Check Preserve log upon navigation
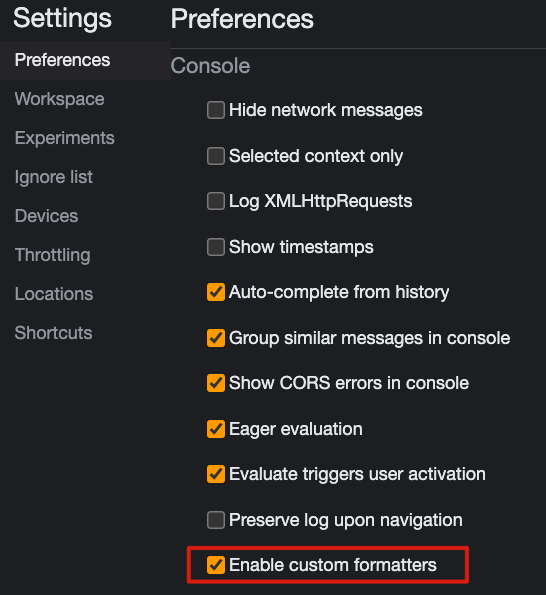This screenshot has width=546, height=595. click(216, 520)
